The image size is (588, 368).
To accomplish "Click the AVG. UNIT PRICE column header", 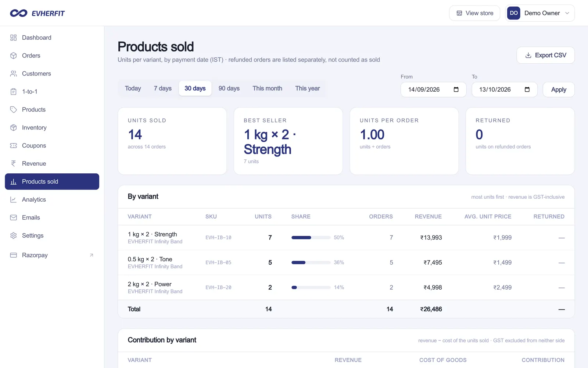I will [x=488, y=217].
